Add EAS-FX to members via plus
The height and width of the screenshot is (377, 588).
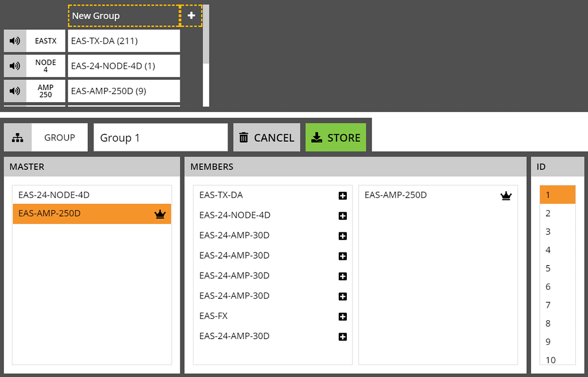pyautogui.click(x=342, y=317)
